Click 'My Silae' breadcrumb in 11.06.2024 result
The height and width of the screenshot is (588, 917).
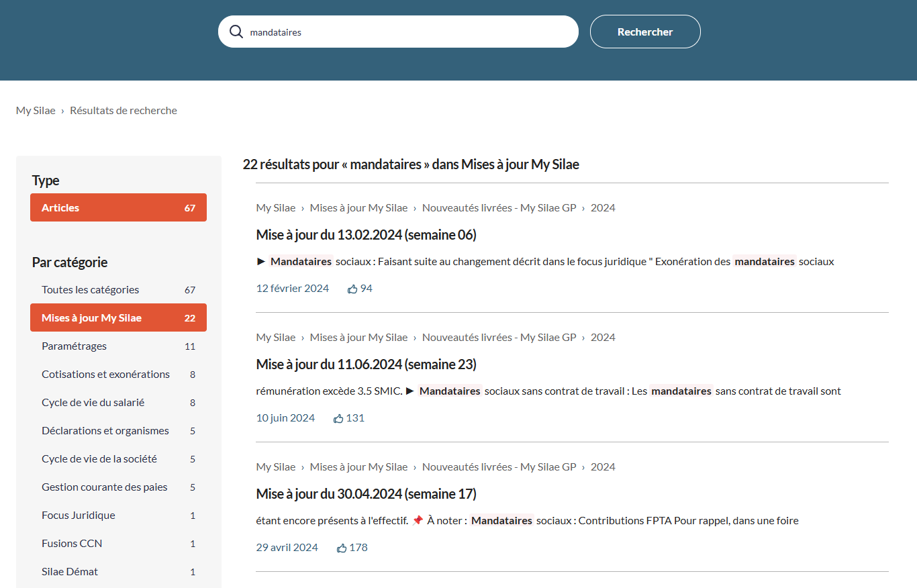[x=276, y=338]
